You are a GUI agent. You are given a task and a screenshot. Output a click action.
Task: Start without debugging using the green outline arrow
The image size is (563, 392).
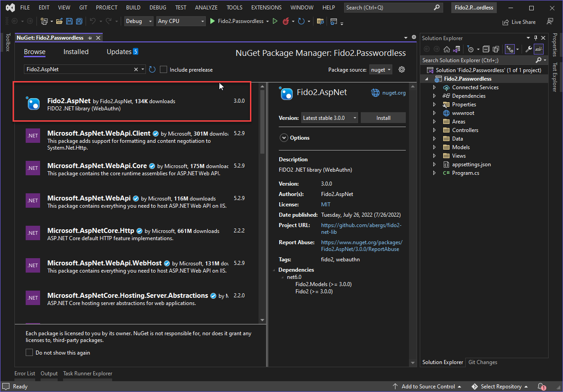click(x=275, y=21)
